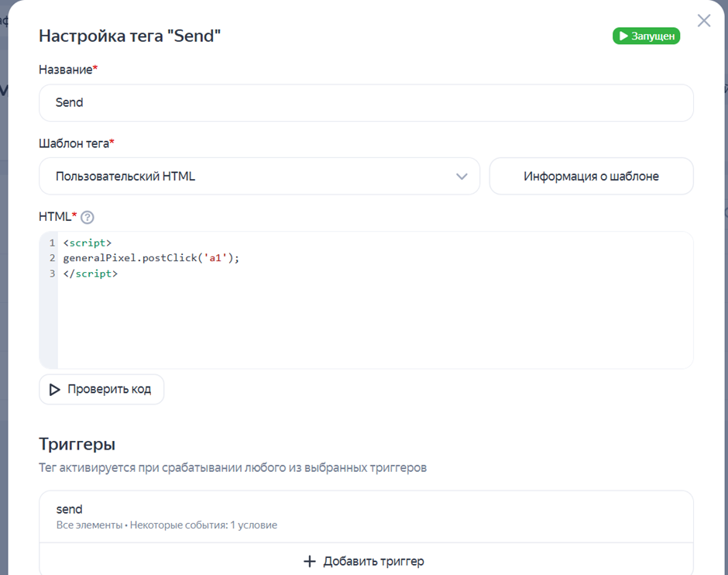Viewport: 728px width, 575px height.
Task: Open "Информация о шаблоне"
Action: [x=591, y=176]
